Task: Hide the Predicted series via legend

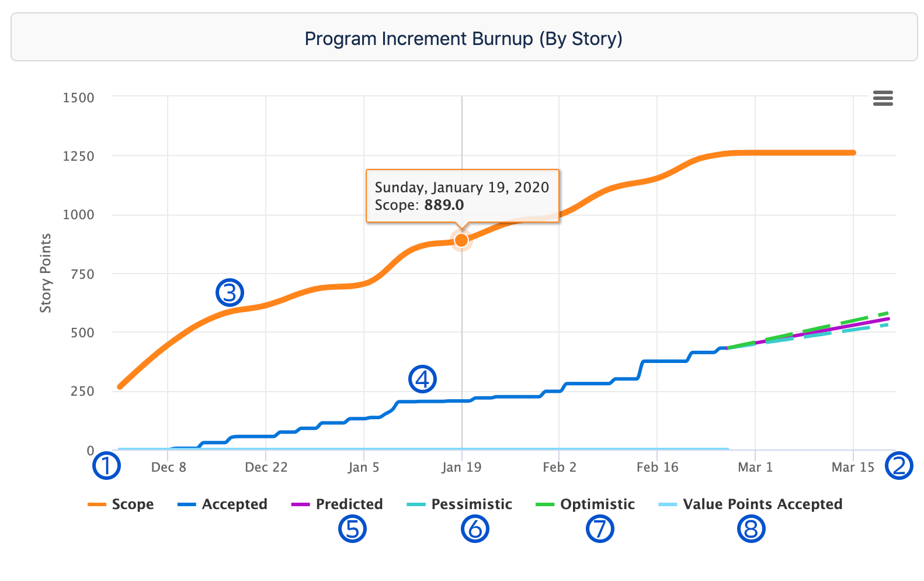Action: 337,504
